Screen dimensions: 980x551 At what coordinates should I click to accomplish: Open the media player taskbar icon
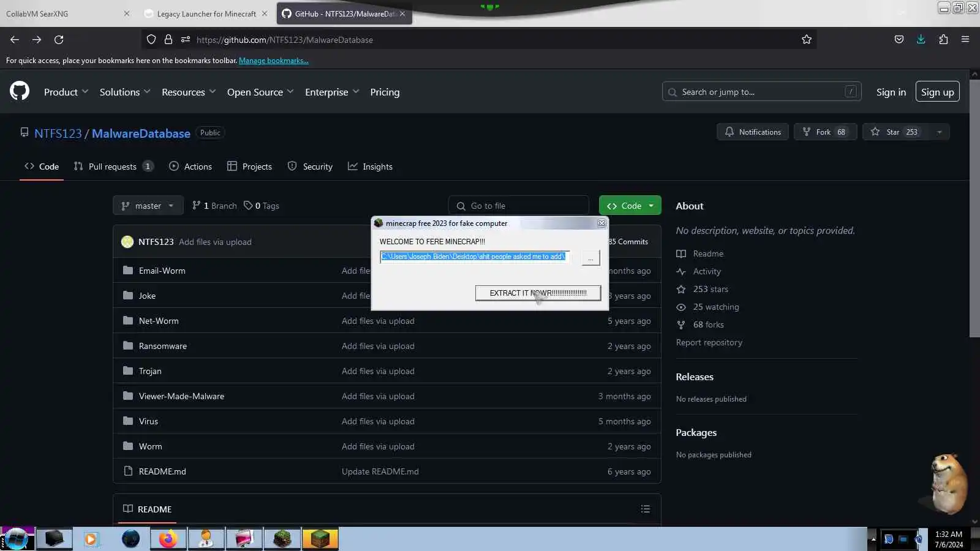click(91, 539)
